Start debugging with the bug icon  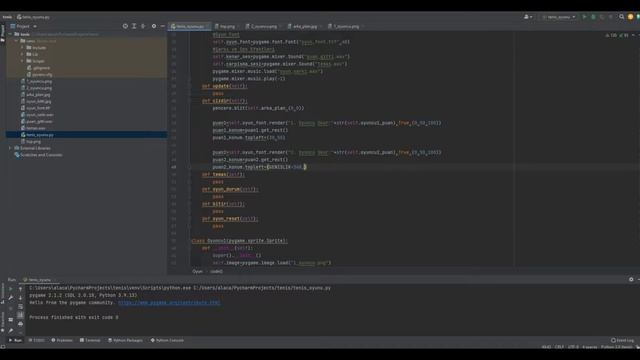pyautogui.click(x=593, y=17)
